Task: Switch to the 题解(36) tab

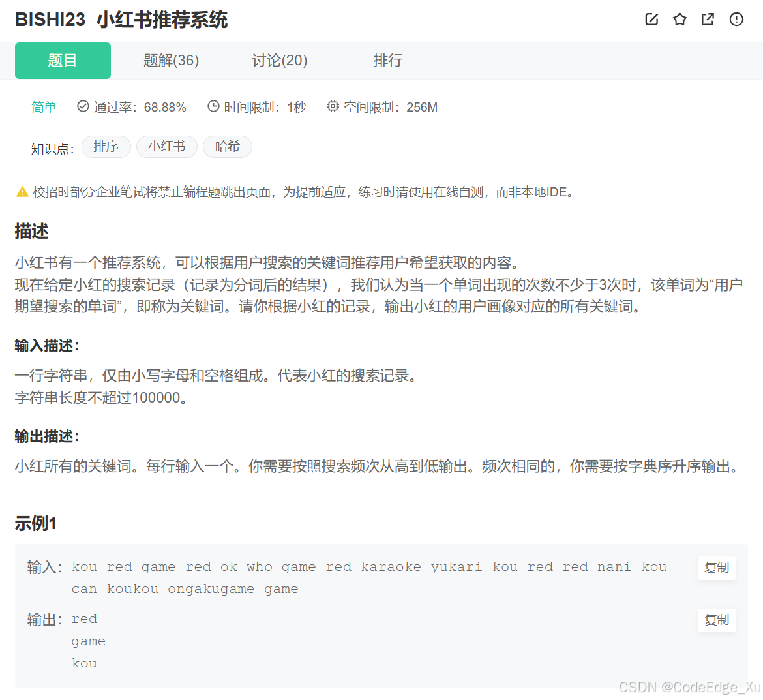Action: click(x=171, y=60)
